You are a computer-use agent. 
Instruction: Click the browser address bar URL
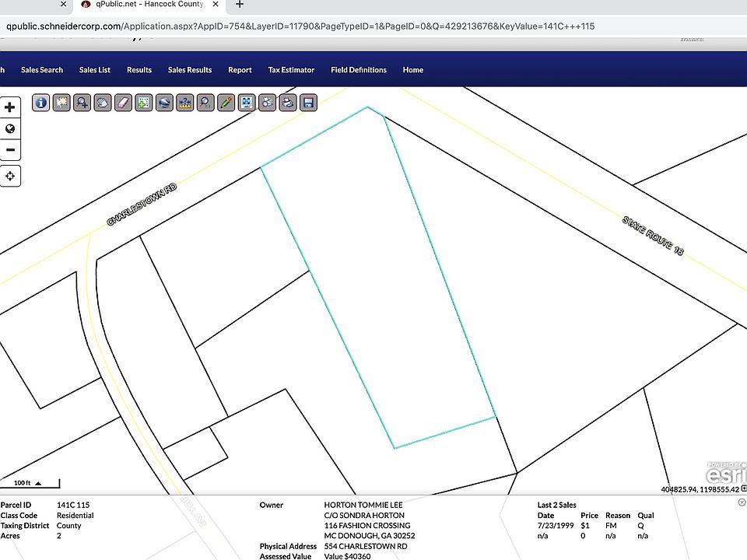point(311,26)
